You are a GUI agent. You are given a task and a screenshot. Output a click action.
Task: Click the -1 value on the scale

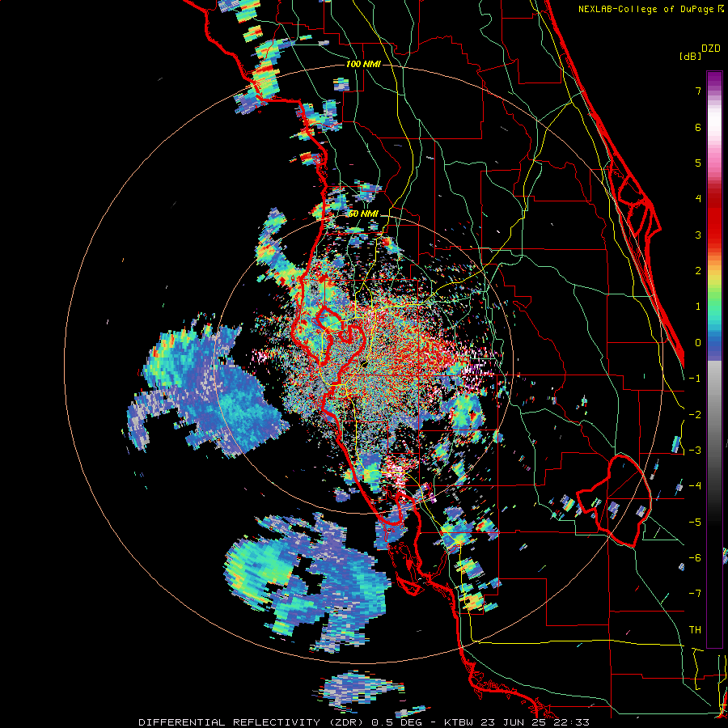click(x=695, y=379)
